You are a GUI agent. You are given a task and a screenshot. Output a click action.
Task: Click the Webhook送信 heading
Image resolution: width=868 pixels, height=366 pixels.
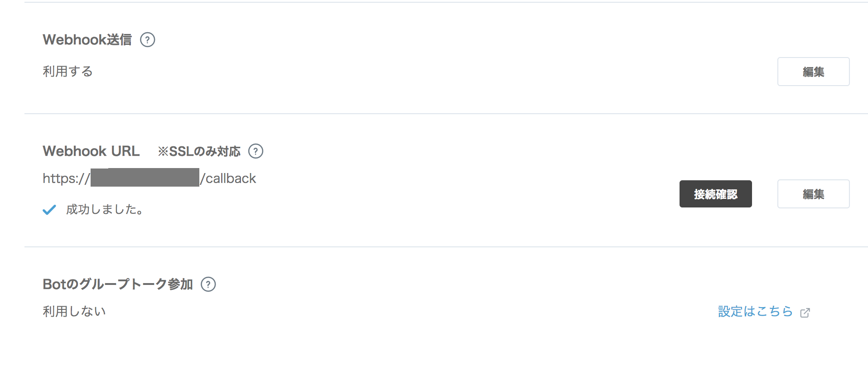(x=87, y=40)
